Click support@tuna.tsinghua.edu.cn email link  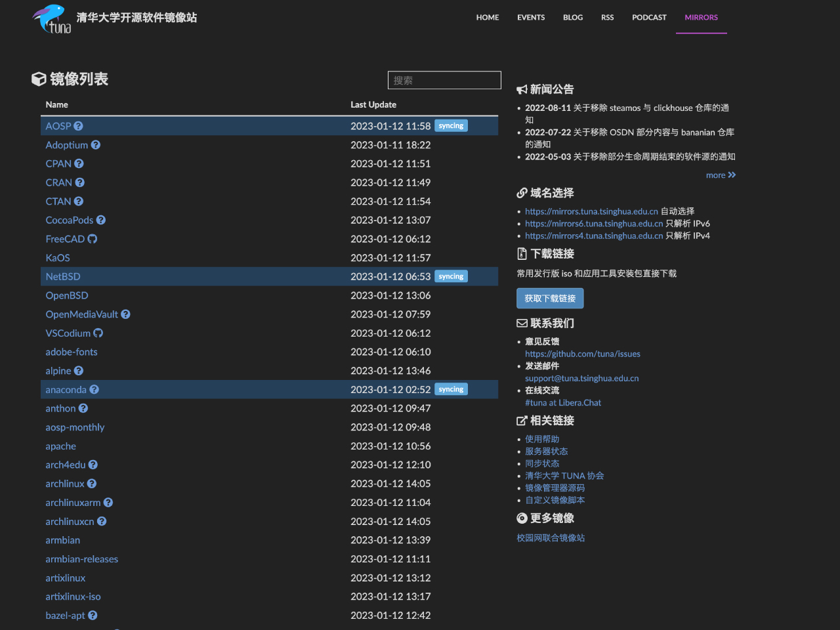pyautogui.click(x=582, y=379)
